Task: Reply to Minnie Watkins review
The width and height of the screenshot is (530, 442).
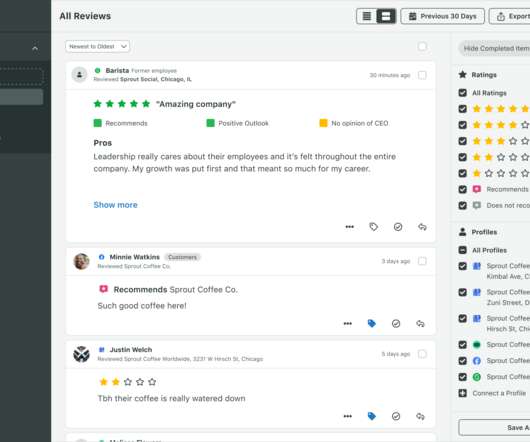Action: 420,323
